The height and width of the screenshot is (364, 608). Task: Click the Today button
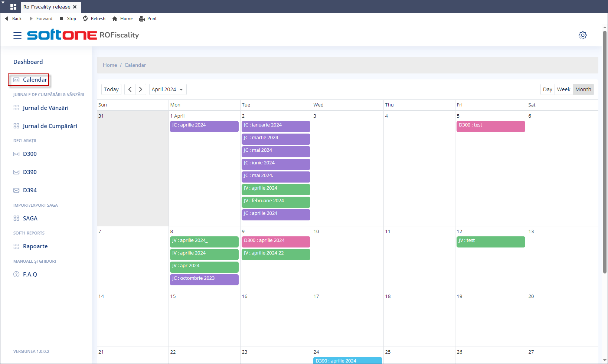[111, 89]
